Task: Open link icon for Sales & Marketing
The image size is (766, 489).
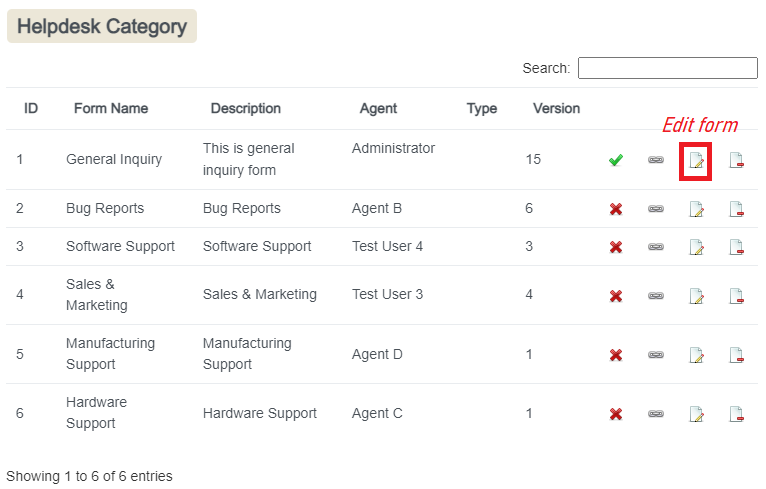Action: tap(656, 296)
